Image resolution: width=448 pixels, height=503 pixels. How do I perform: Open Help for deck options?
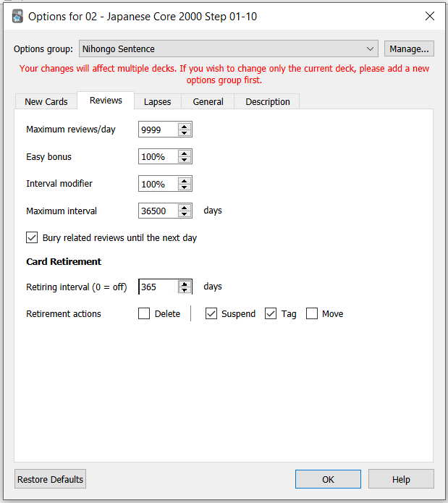click(401, 479)
